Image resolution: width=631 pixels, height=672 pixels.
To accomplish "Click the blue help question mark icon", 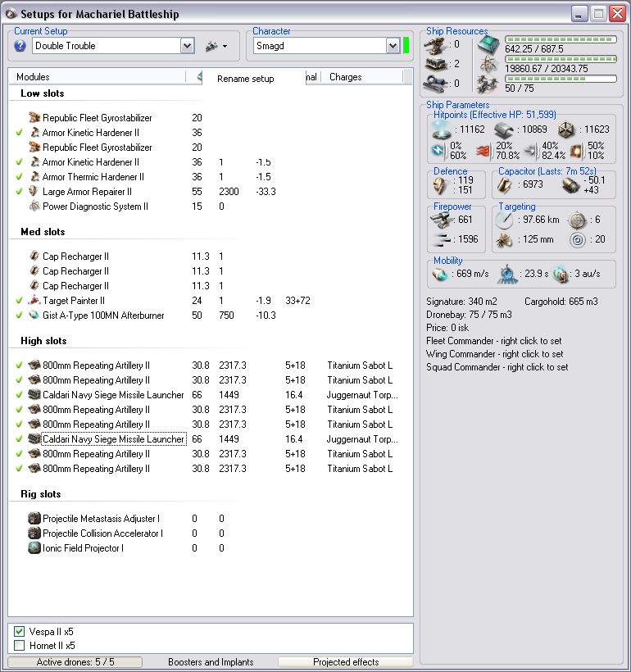I will click(x=20, y=45).
